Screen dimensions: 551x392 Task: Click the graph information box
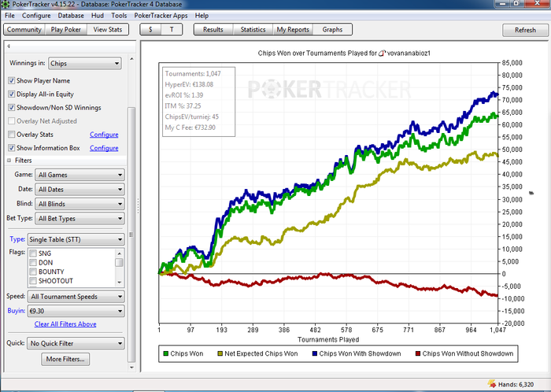(198, 102)
